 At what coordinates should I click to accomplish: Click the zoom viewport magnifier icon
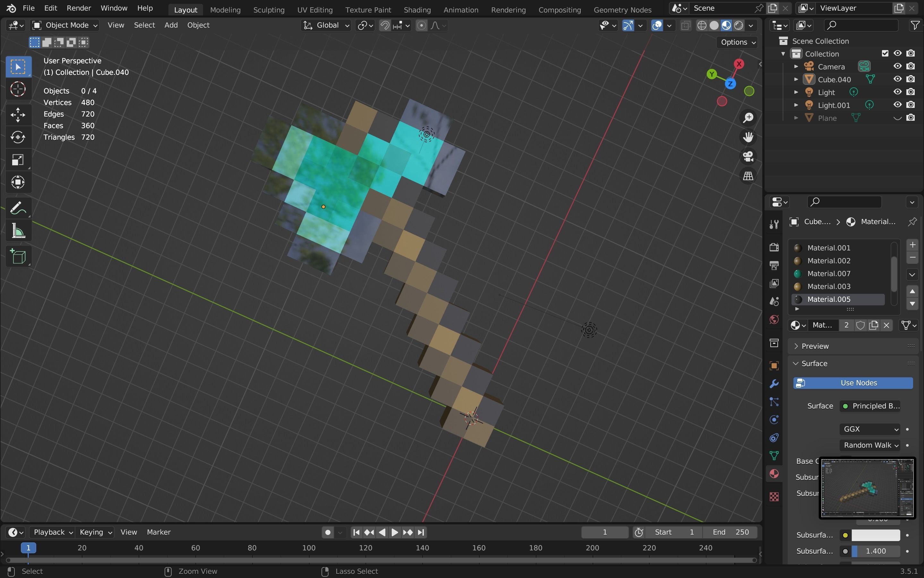click(x=748, y=118)
